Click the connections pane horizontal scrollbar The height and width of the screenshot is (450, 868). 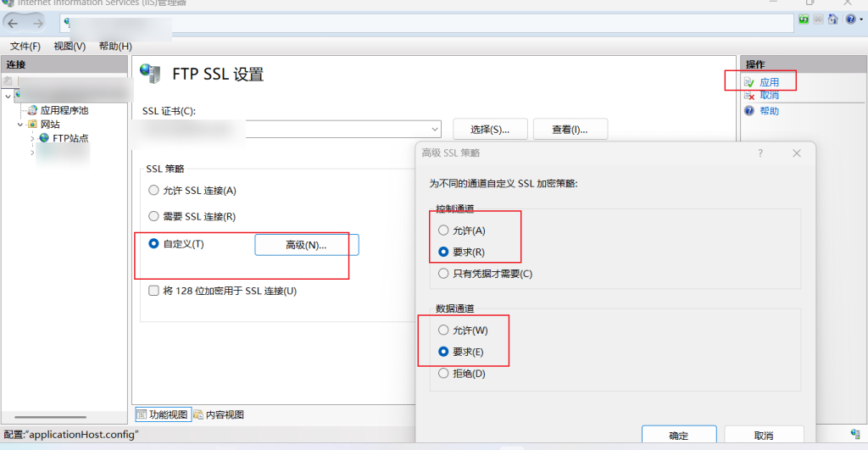[x=50, y=417]
